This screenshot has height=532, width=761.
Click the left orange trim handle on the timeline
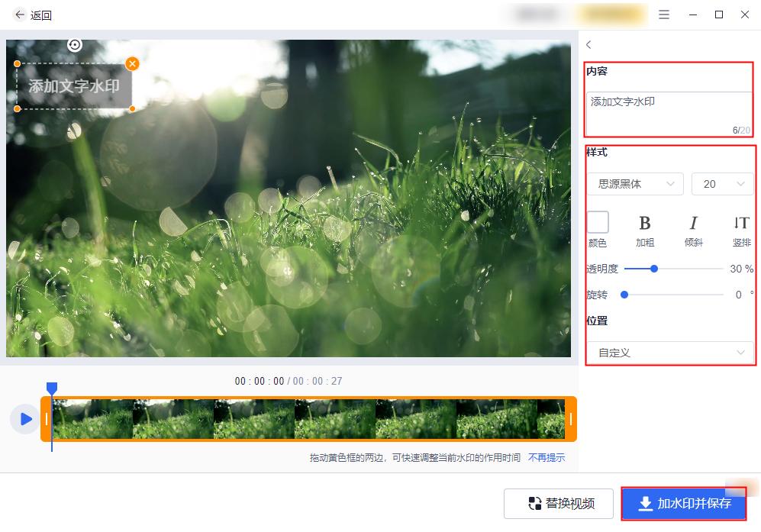pos(47,419)
